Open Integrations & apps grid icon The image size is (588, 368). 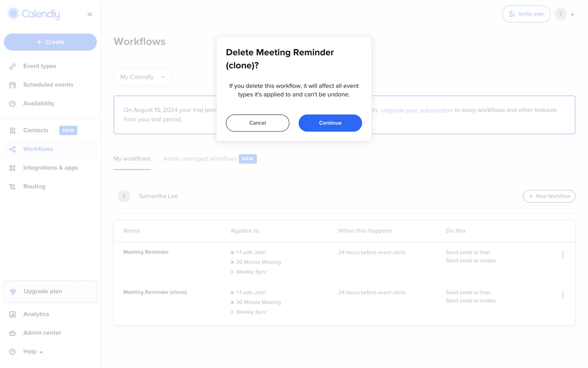click(x=12, y=168)
